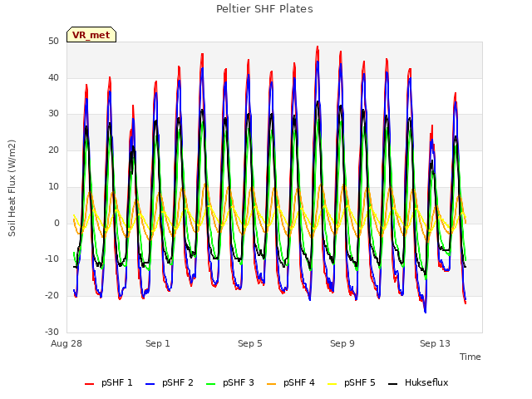
Task: Click the Aug 28 x-axis tick label
Action: 66,343
